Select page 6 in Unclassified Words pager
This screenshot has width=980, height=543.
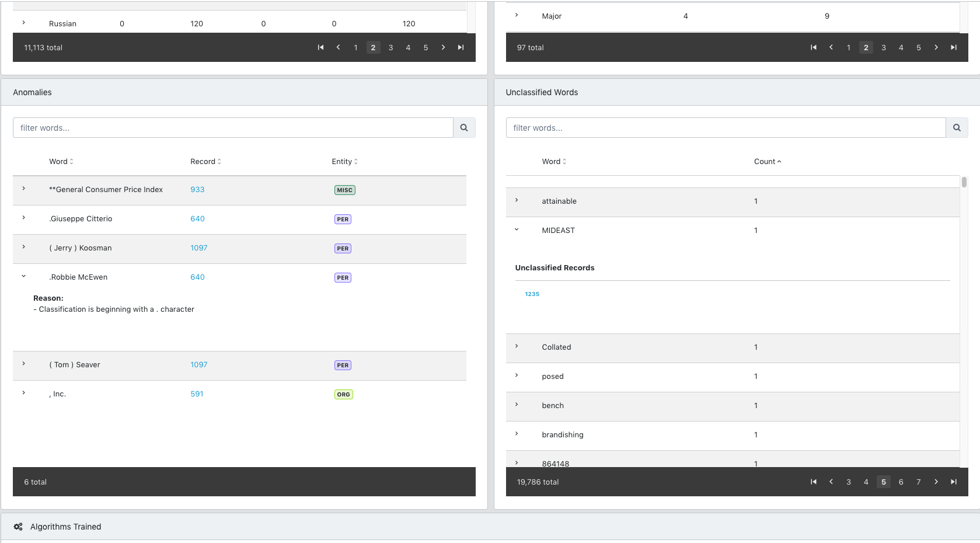pos(901,482)
